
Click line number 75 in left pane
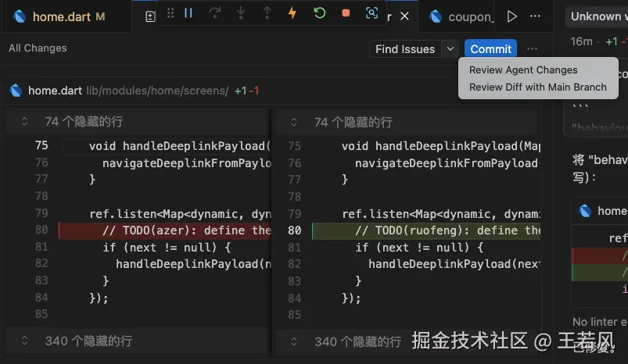click(41, 145)
